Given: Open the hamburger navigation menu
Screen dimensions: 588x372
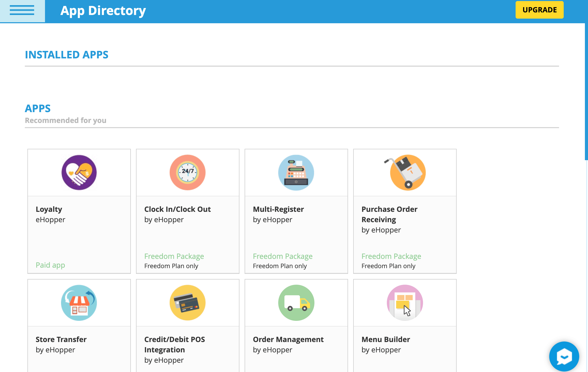Looking at the screenshot, I should (x=22, y=11).
